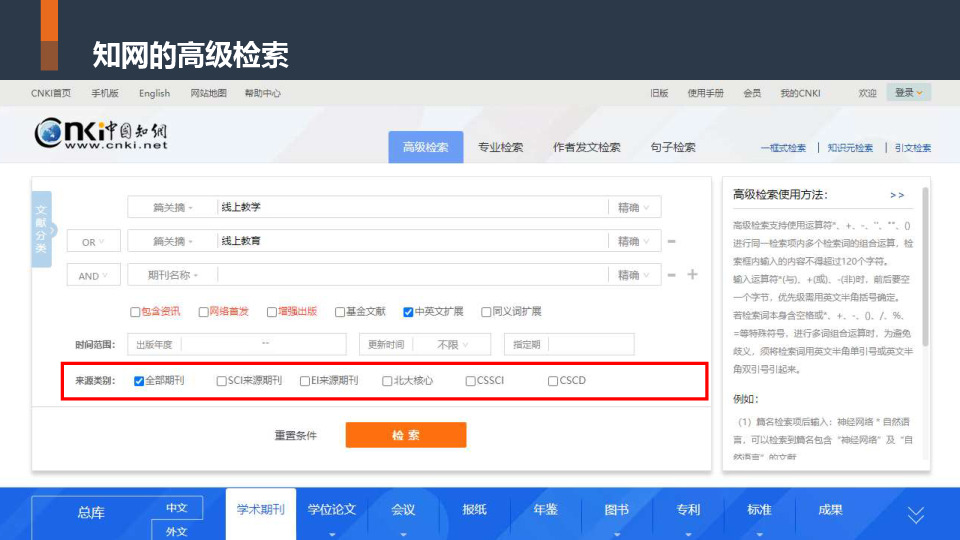Enable 同义词扩展 checkbox

click(x=486, y=312)
